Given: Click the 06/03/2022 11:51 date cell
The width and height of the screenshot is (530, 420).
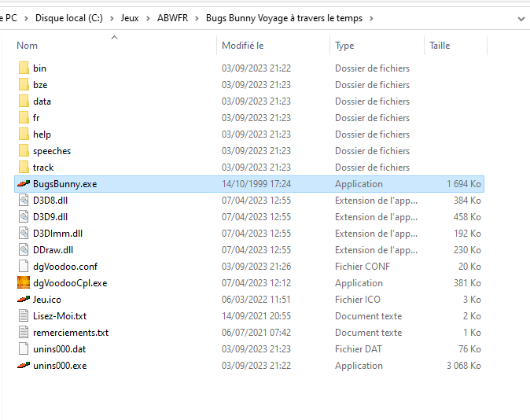Looking at the screenshot, I should point(256,300).
